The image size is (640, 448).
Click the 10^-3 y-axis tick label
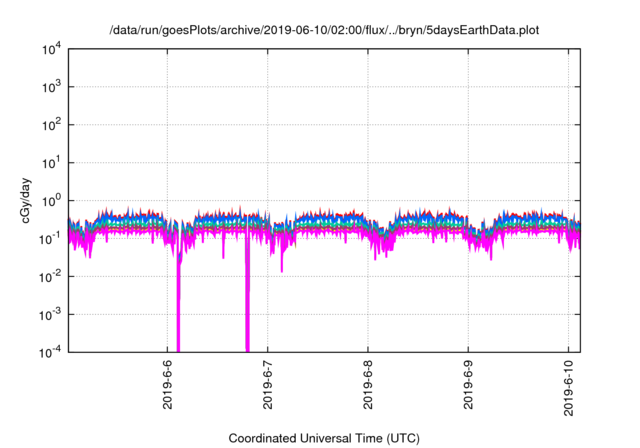coord(50,315)
